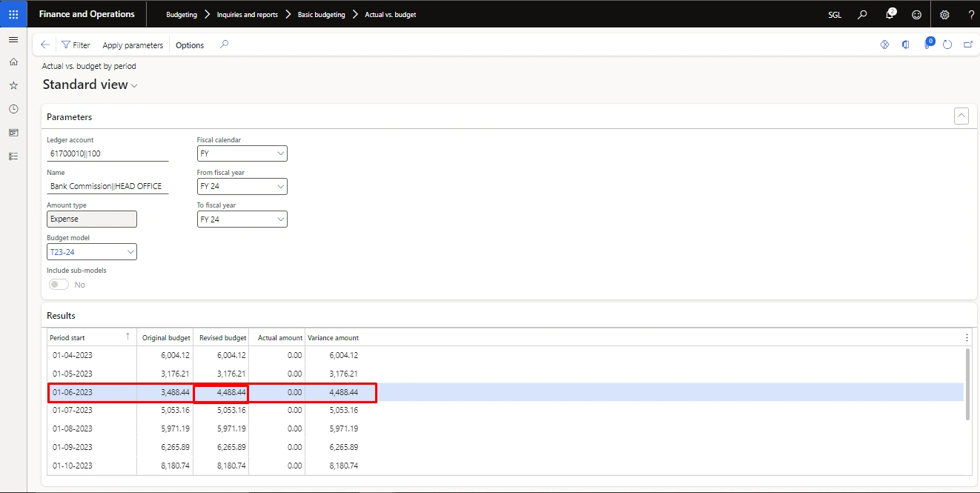
Task: Click Revised budget column header
Action: click(x=222, y=337)
